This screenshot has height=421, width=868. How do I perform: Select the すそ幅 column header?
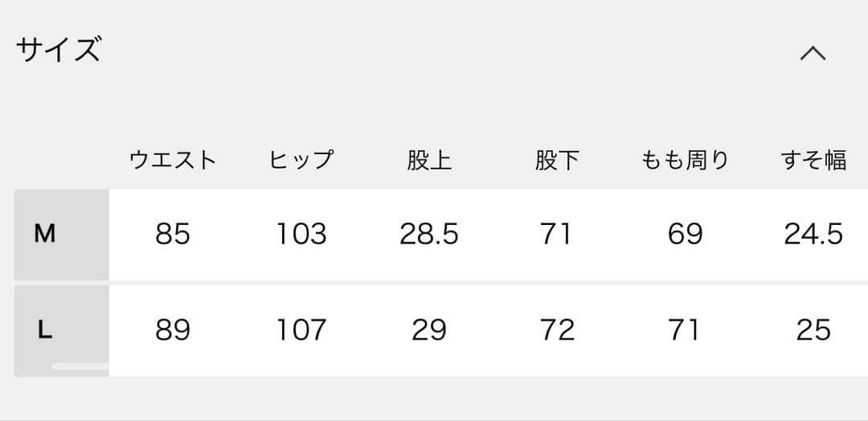pyautogui.click(x=813, y=160)
